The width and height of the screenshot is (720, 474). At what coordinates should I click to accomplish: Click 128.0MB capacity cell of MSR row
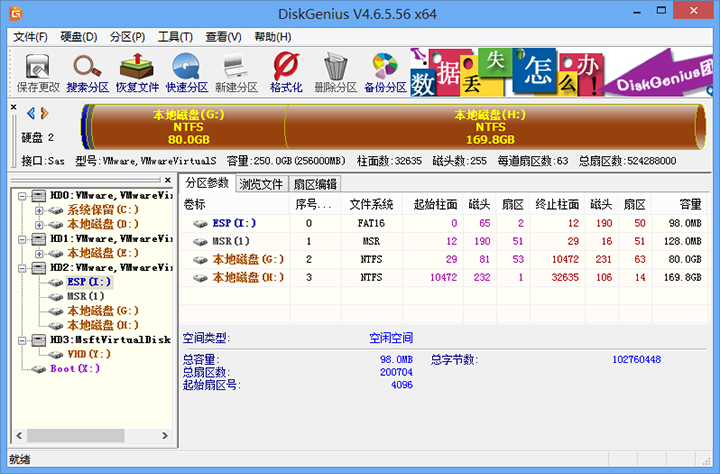click(x=682, y=242)
